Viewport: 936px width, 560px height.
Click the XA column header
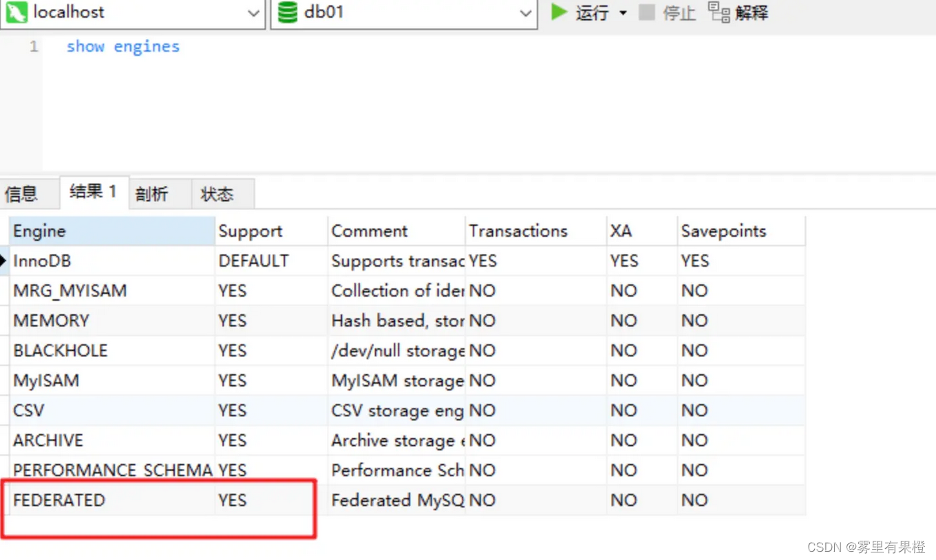click(642, 231)
